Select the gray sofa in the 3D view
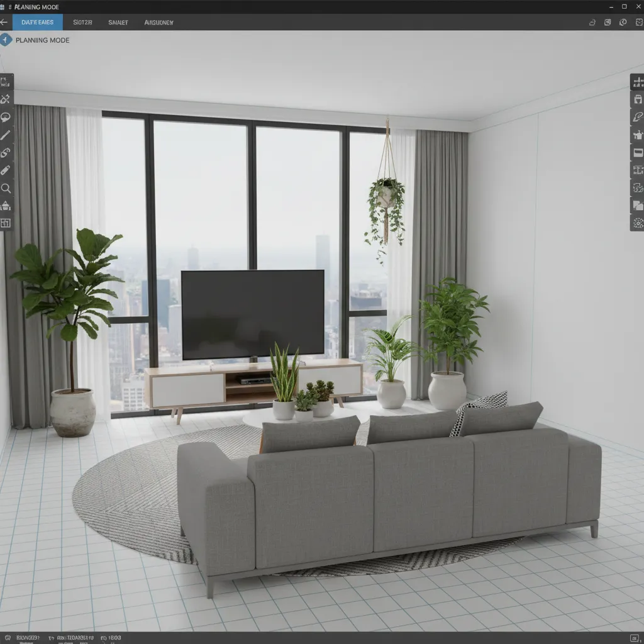Screen dimensions: 644x644 click(390, 491)
